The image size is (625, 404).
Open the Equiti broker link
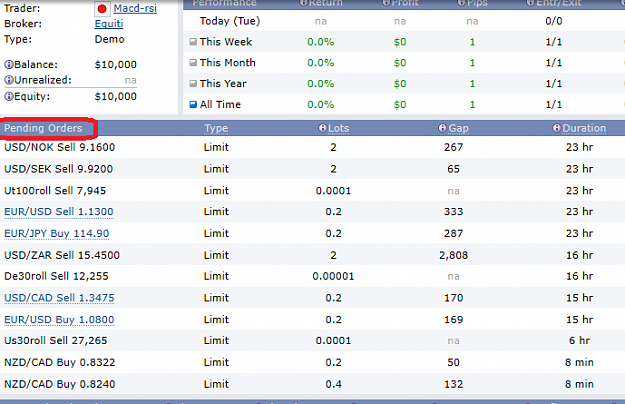[109, 24]
